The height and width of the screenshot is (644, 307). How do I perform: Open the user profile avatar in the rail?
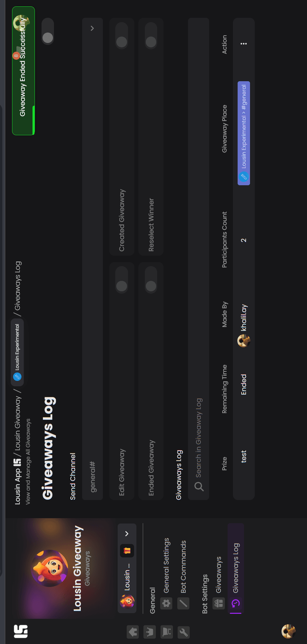pyautogui.click(x=288, y=631)
